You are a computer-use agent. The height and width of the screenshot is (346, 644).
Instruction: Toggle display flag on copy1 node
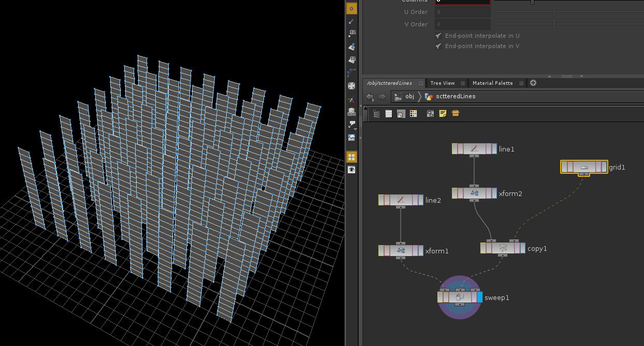pyautogui.click(x=522, y=248)
